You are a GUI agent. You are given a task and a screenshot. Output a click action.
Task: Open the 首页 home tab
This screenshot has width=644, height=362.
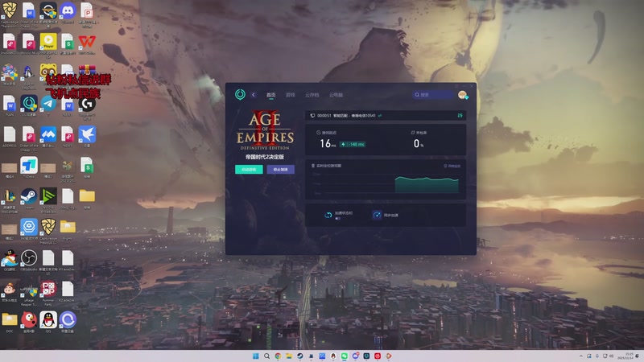271,95
